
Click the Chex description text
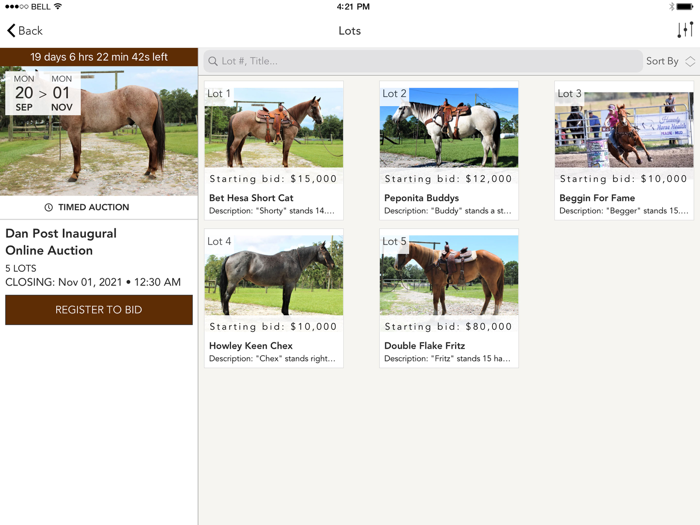point(272,358)
